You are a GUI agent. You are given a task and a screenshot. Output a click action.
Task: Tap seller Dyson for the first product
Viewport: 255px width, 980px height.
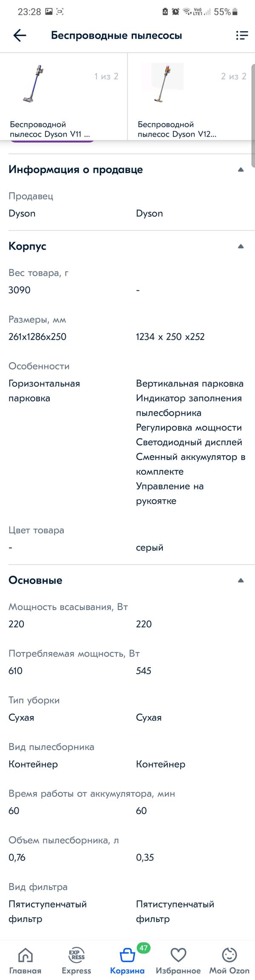[x=22, y=213]
